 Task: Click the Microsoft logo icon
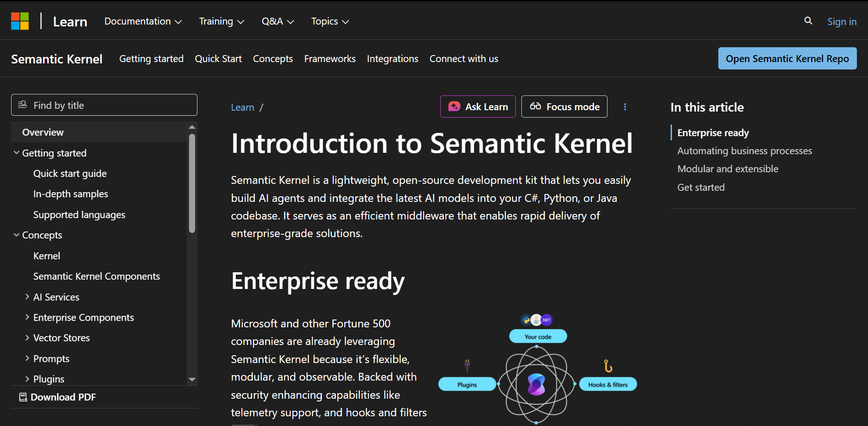pyautogui.click(x=20, y=21)
